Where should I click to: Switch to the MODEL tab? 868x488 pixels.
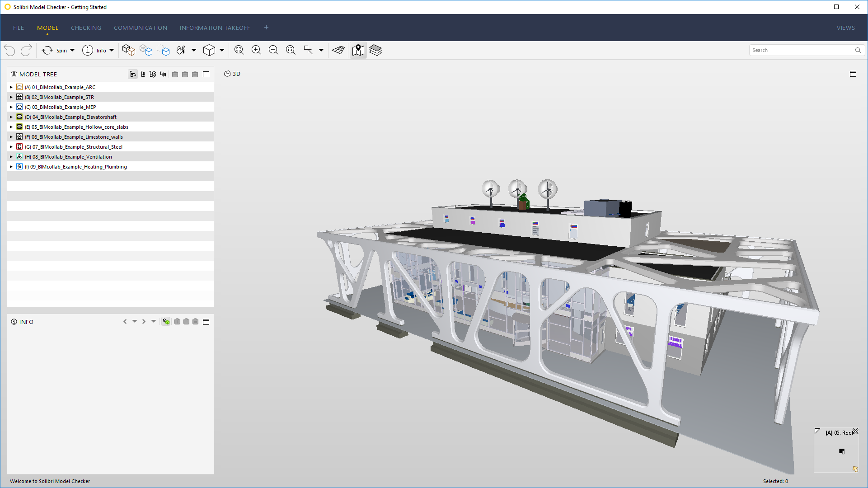tap(48, 28)
